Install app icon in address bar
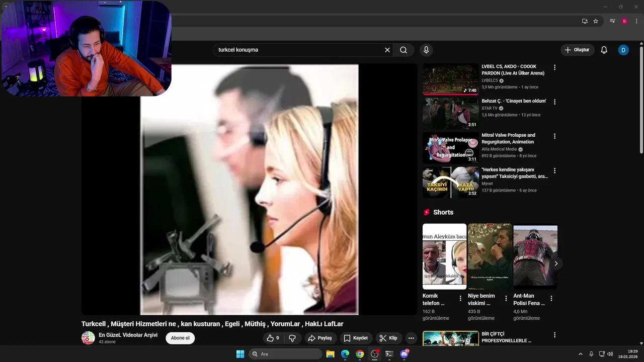 (585, 21)
